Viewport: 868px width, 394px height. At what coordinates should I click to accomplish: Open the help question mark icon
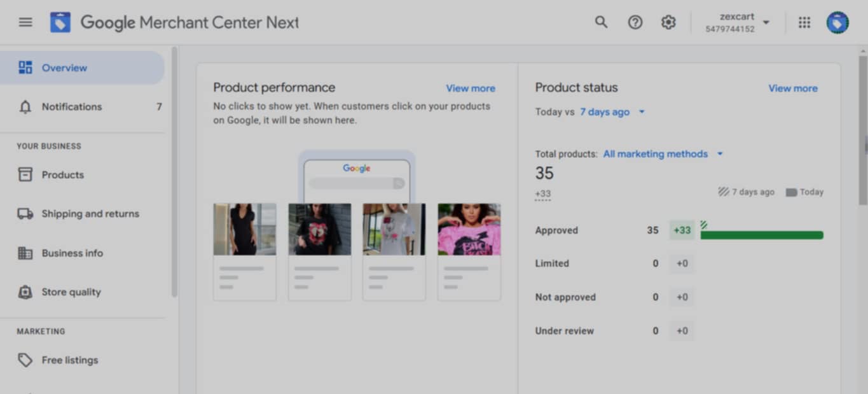point(635,22)
